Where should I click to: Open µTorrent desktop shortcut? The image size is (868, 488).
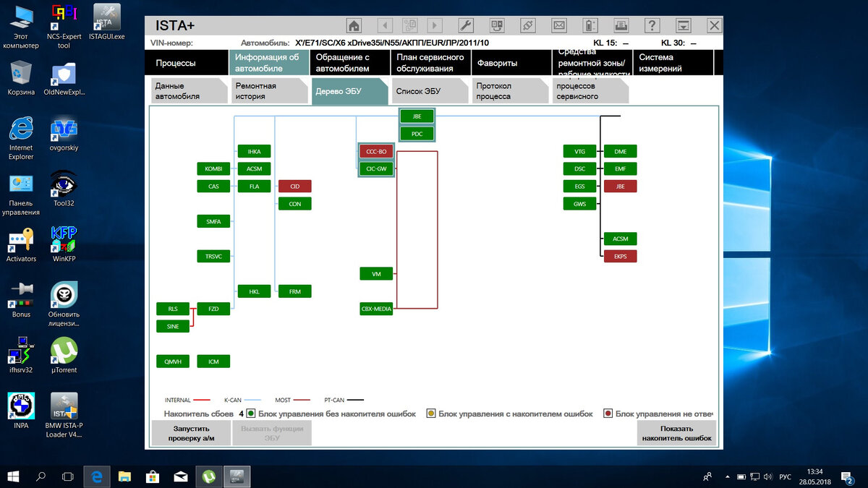click(64, 355)
